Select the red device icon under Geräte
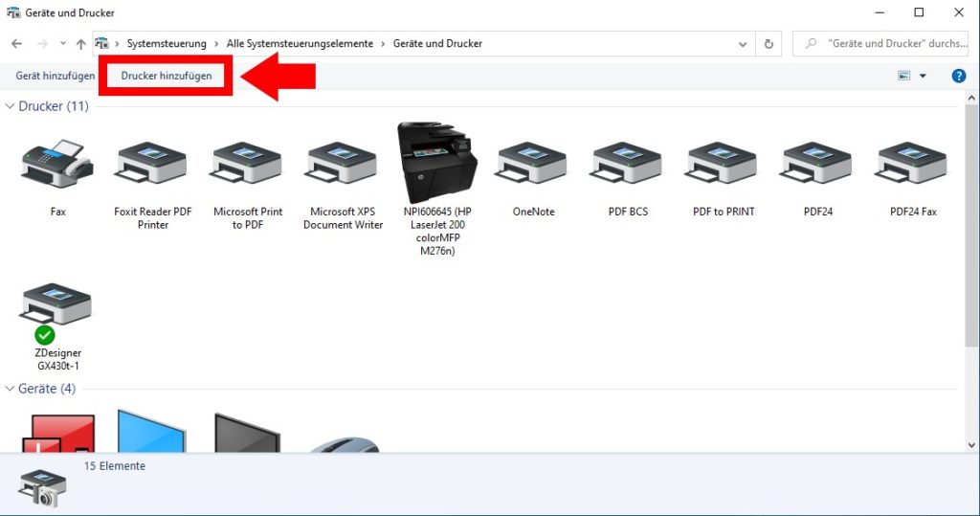Image resolution: width=980 pixels, height=516 pixels. coord(58,433)
